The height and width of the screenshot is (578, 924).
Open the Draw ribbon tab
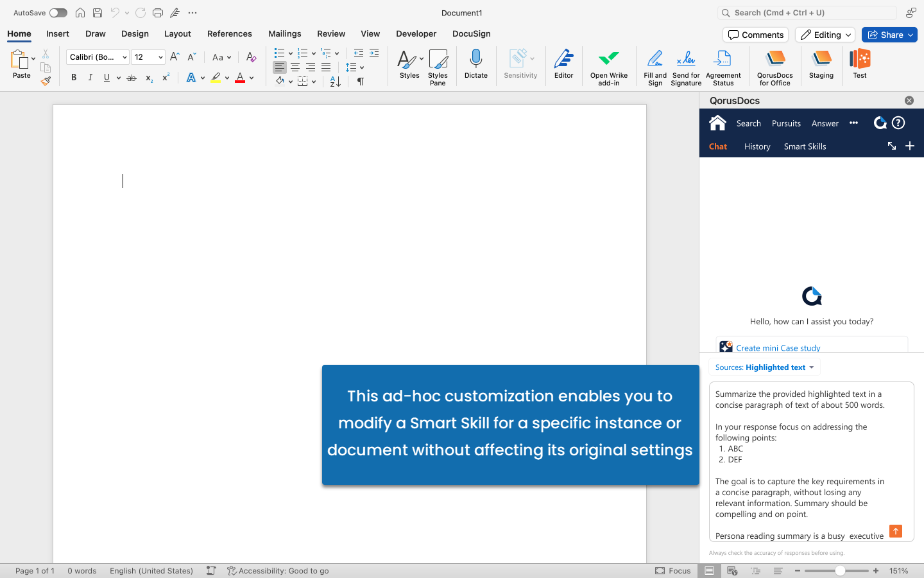[96, 33]
